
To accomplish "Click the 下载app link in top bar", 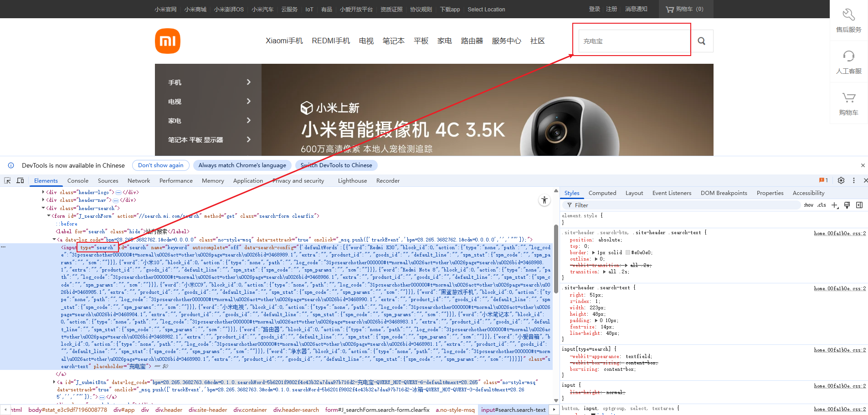I will 450,10.
